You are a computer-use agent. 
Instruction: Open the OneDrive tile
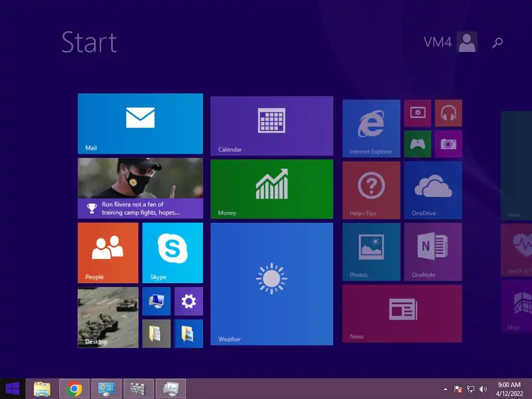click(433, 190)
